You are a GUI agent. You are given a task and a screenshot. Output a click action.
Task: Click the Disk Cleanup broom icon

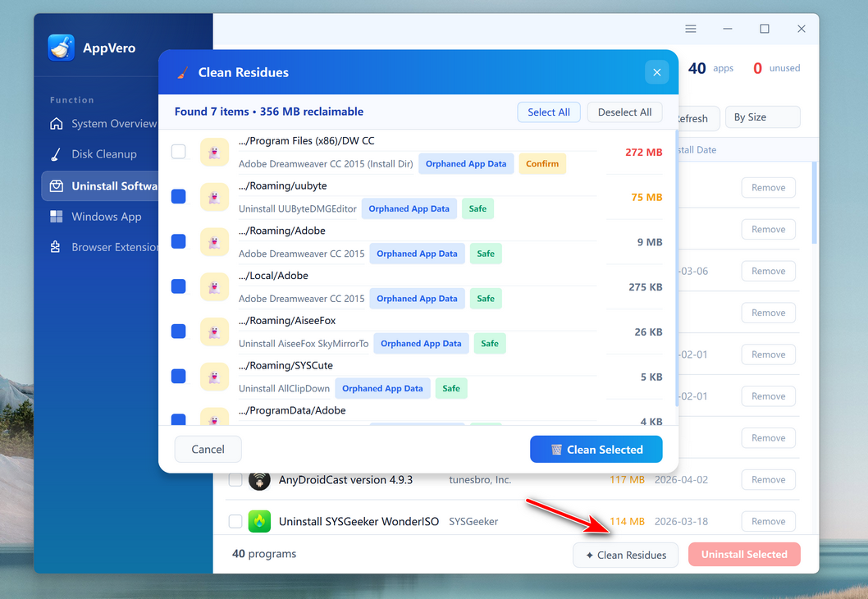click(56, 154)
